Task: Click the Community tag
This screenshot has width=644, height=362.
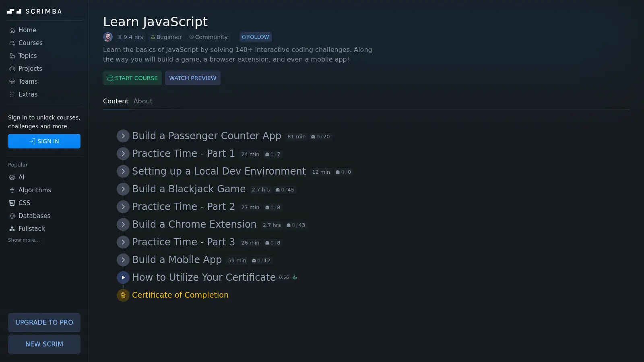Action: pos(208,37)
